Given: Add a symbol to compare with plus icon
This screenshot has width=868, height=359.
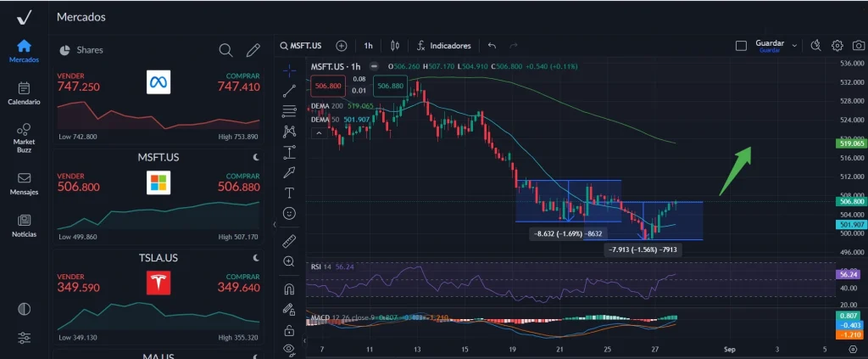Looking at the screenshot, I should 342,46.
